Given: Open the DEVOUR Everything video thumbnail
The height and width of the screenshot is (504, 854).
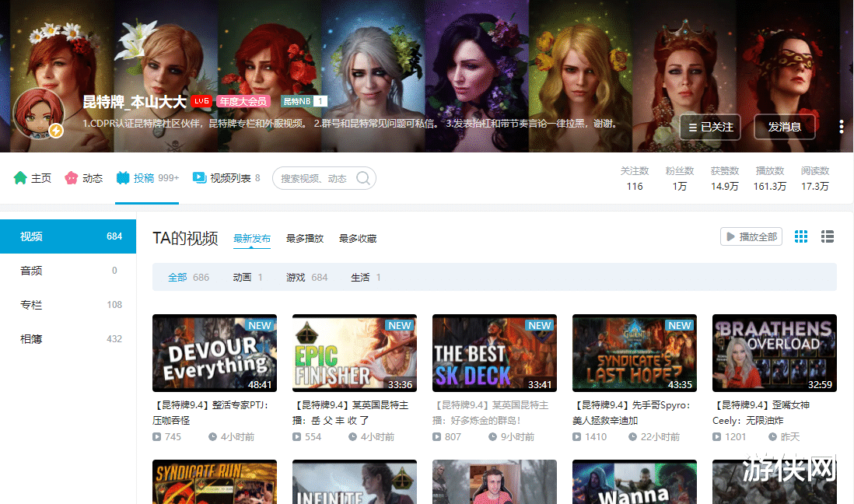Looking at the screenshot, I should (215, 353).
